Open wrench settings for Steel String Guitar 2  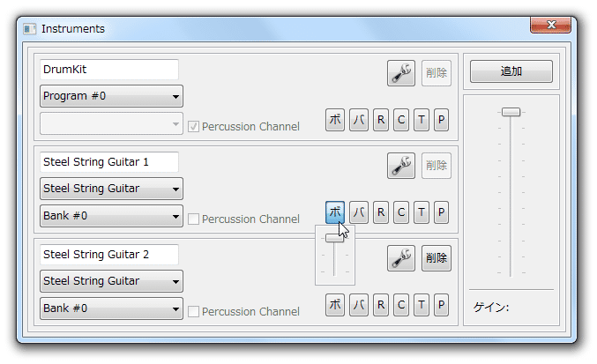tap(401, 258)
